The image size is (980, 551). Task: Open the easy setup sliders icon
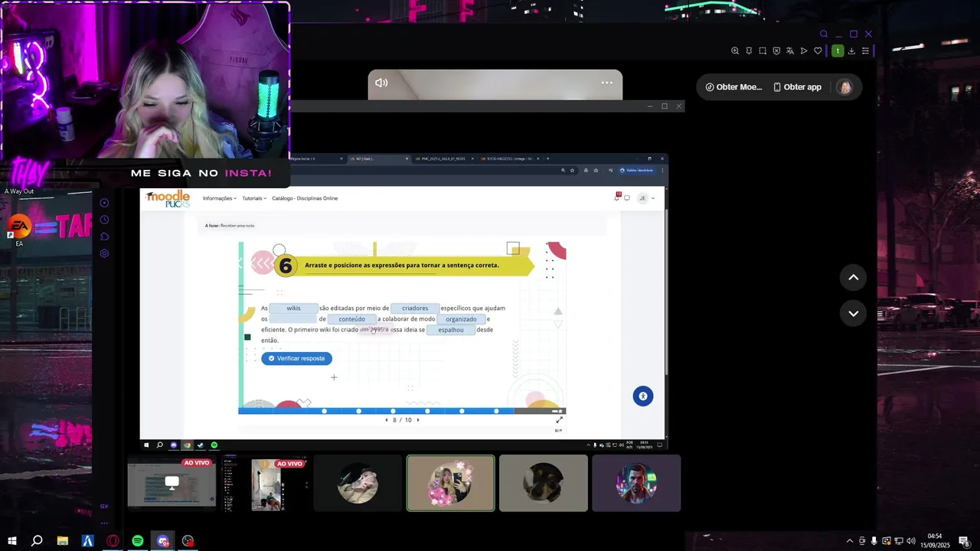[865, 51]
